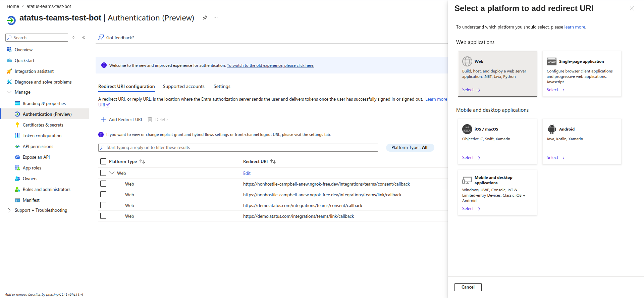Click the Overview icon in the sidebar
The height and width of the screenshot is (298, 644).
click(x=9, y=50)
